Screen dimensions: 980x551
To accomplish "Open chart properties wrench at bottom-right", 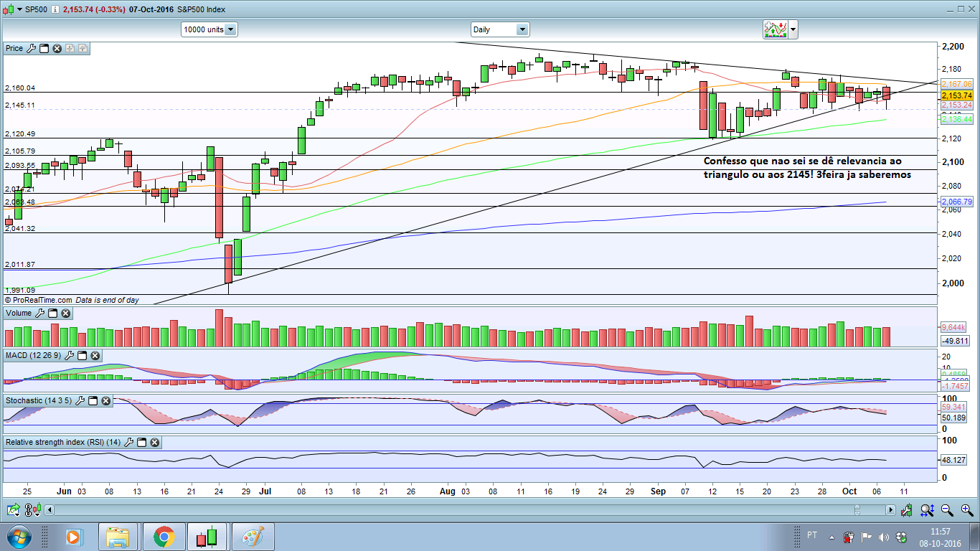I will [908, 510].
